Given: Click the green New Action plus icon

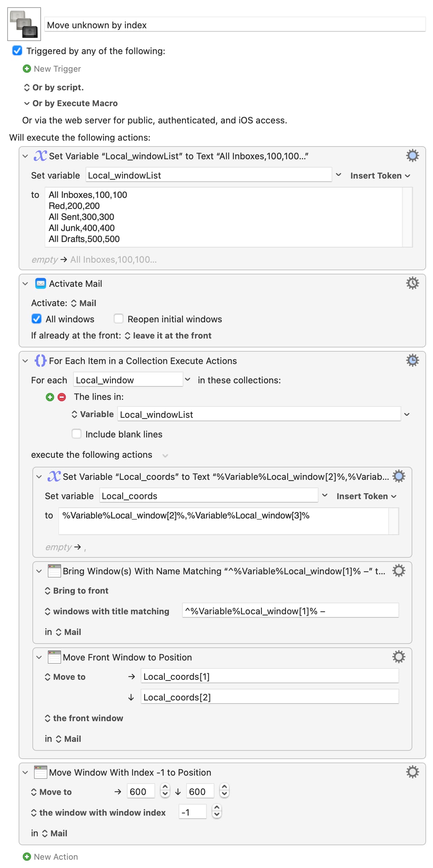Looking at the screenshot, I should pyautogui.click(x=27, y=857).
